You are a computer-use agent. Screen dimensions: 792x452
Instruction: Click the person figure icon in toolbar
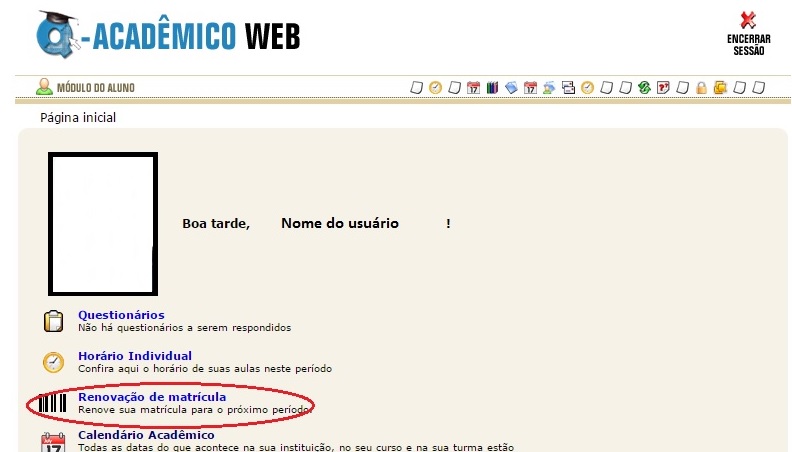coord(549,88)
